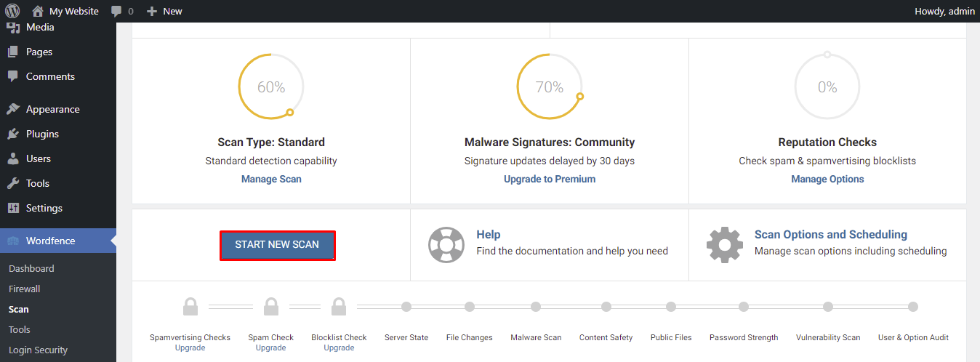980x362 pixels.
Task: Click the Pages sidebar icon
Action: 13,52
